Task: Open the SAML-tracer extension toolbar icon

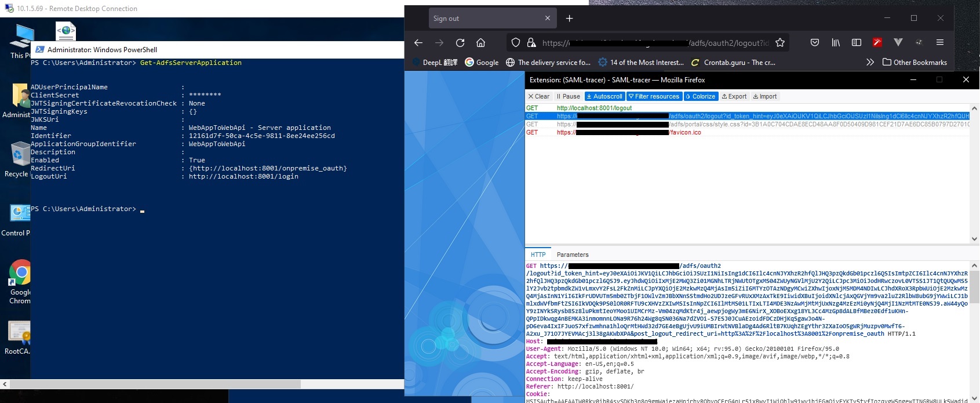Action: coord(919,42)
